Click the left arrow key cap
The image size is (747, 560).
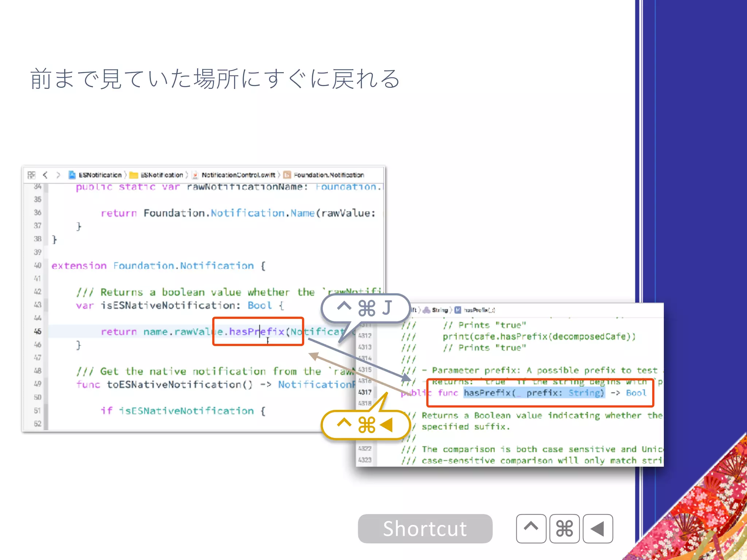coord(598,529)
